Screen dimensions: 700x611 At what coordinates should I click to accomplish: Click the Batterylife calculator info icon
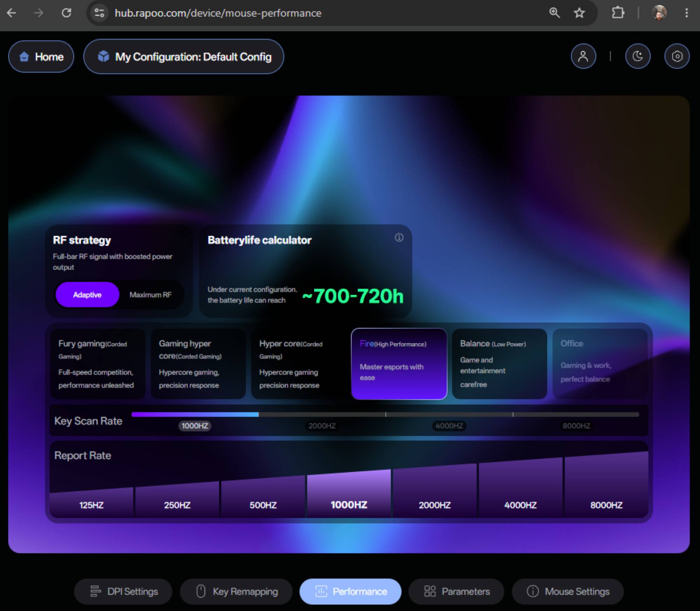tap(399, 238)
